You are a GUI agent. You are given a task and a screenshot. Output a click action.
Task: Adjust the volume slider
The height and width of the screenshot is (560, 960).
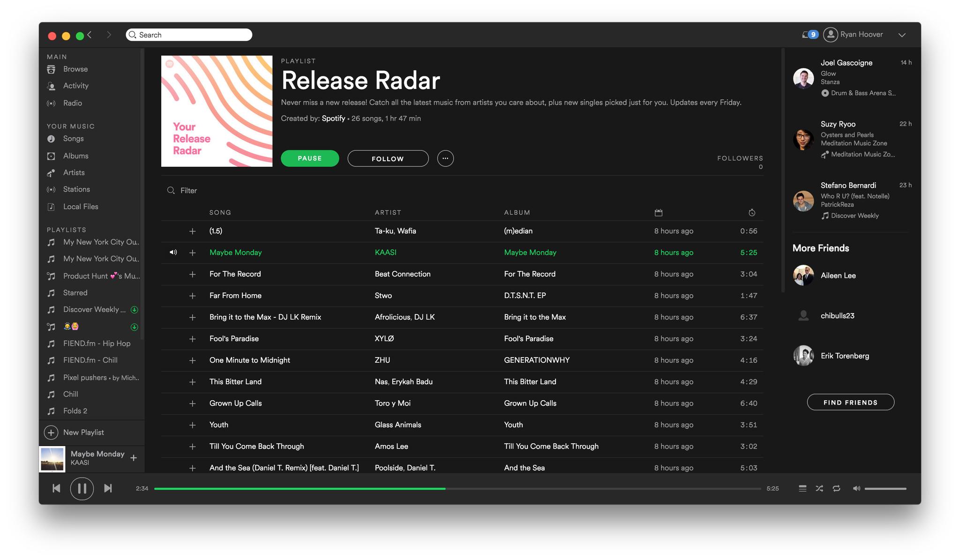885,489
